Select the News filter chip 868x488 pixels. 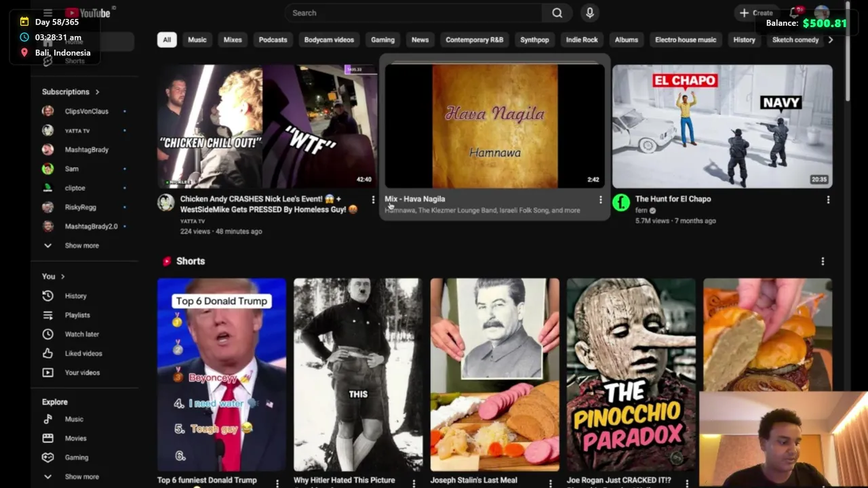click(x=420, y=39)
